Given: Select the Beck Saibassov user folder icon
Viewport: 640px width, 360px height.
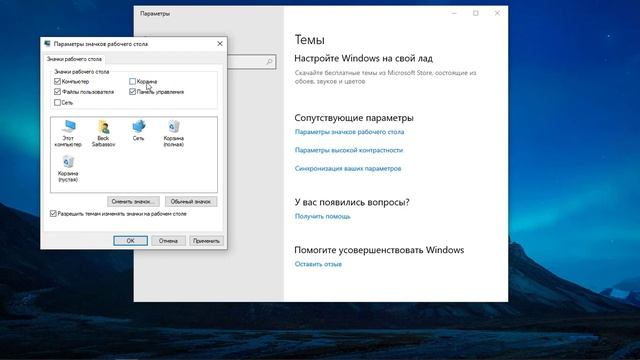Looking at the screenshot, I should 103,133.
